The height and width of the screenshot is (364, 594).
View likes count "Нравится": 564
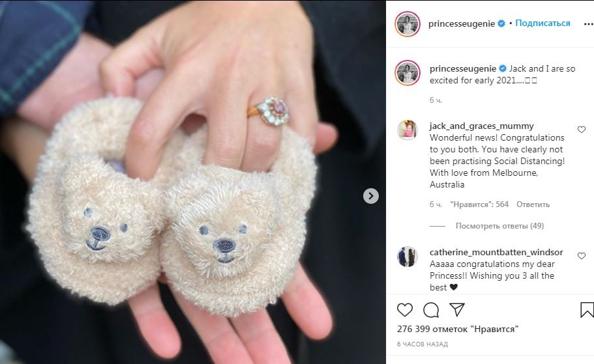coord(479,204)
